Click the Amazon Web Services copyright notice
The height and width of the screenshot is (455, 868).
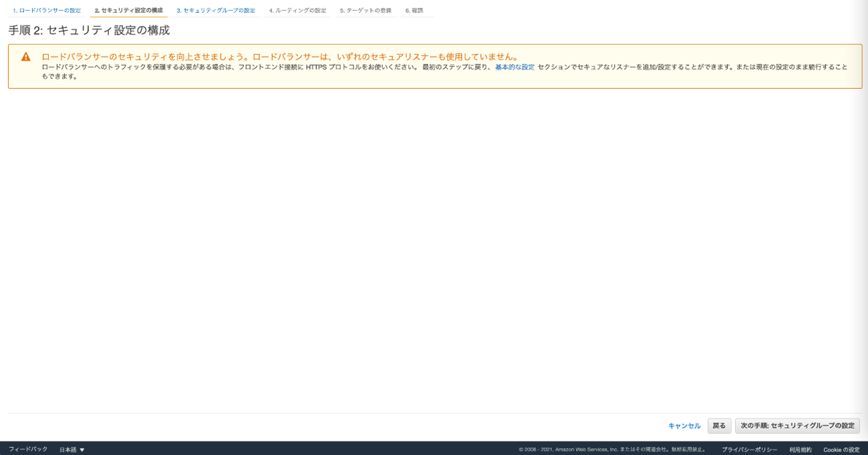[612, 450]
